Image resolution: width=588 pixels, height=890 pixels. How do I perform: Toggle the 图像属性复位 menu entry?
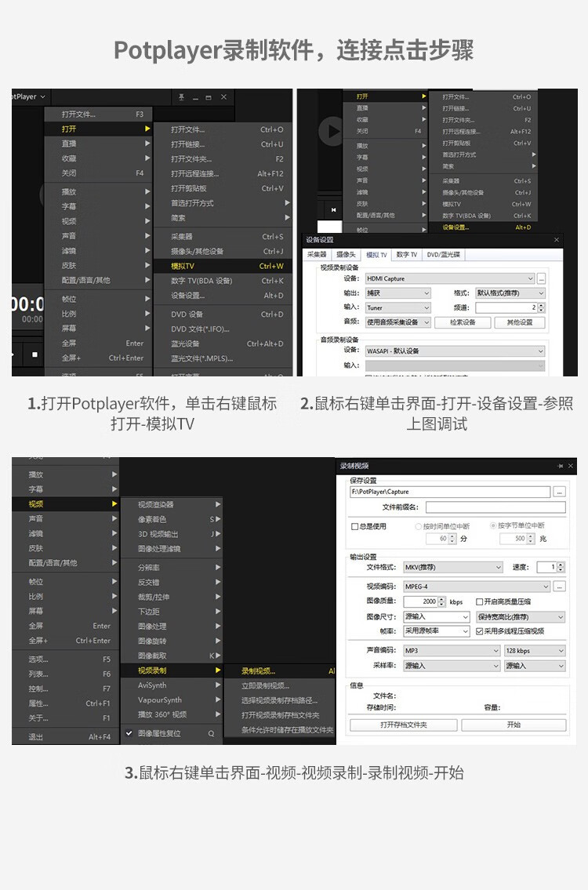[172, 733]
